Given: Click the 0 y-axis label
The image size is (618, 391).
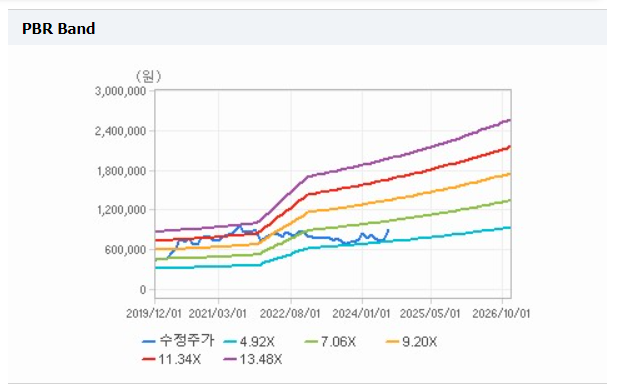Looking at the screenshot, I should 143,290.
